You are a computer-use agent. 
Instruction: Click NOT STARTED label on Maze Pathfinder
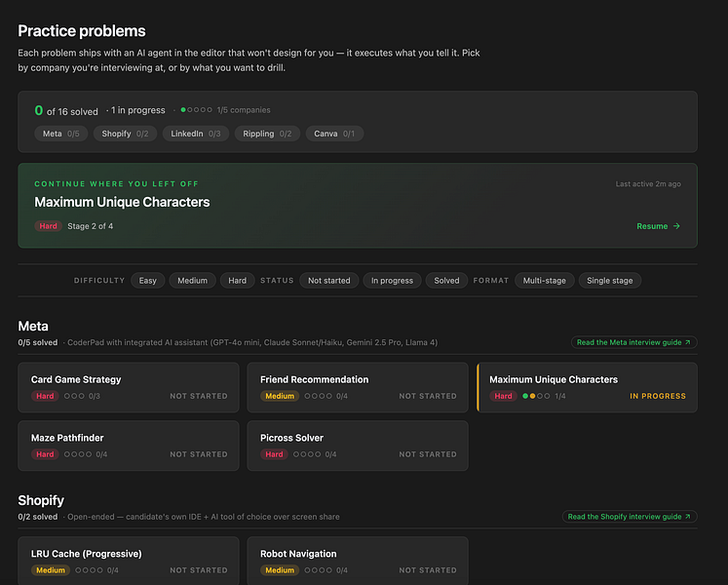coord(199,454)
